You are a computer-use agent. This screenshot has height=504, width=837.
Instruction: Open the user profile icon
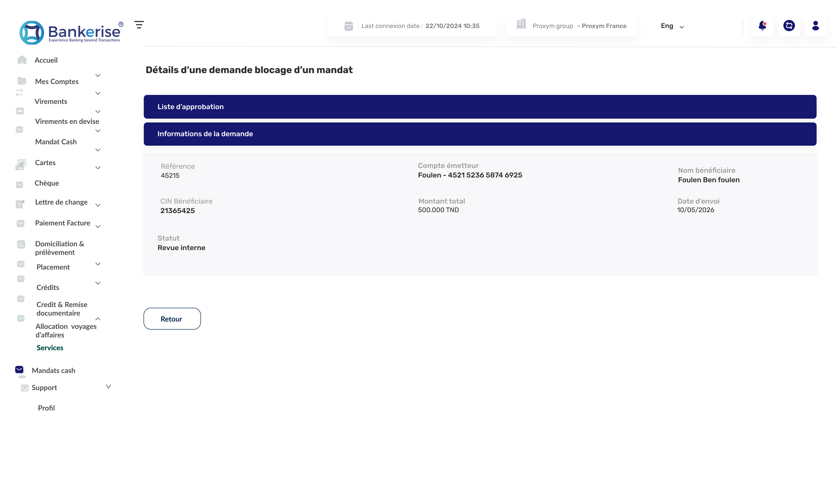[x=815, y=26]
